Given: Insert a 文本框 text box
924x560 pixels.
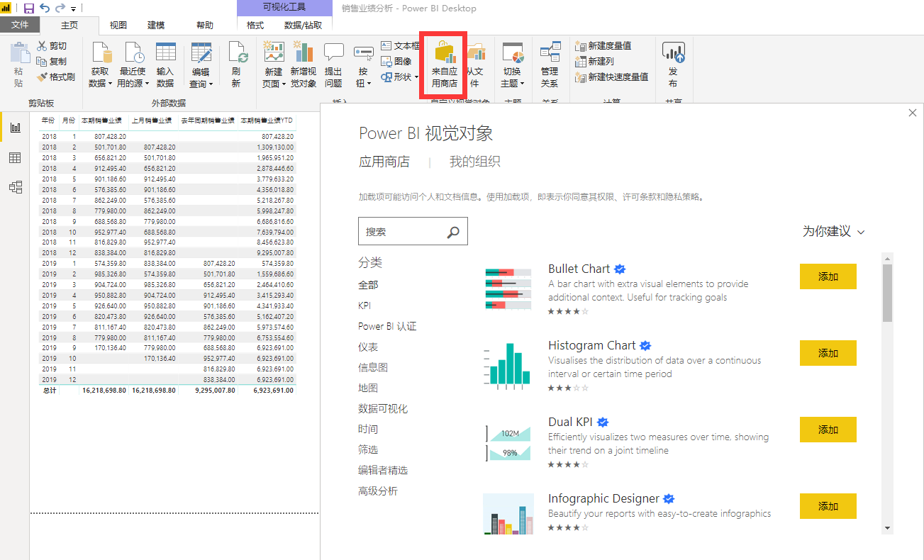Looking at the screenshot, I should click(x=401, y=46).
